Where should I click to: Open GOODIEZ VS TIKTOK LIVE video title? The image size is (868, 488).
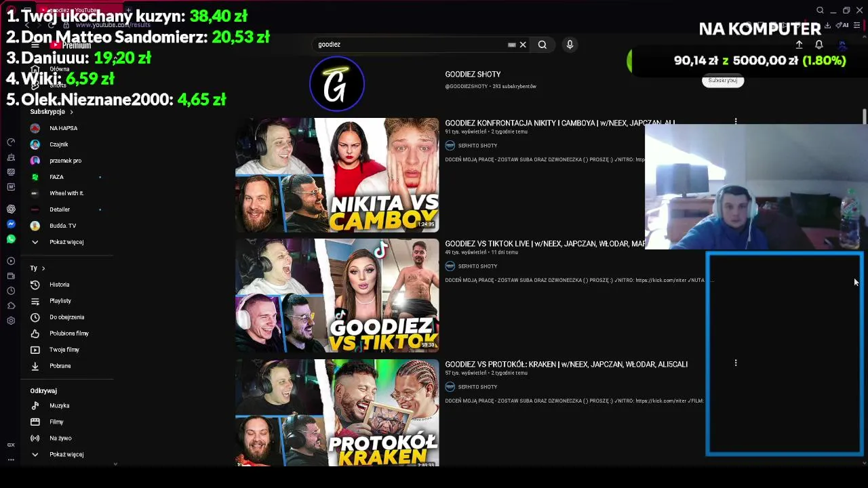[x=545, y=244]
